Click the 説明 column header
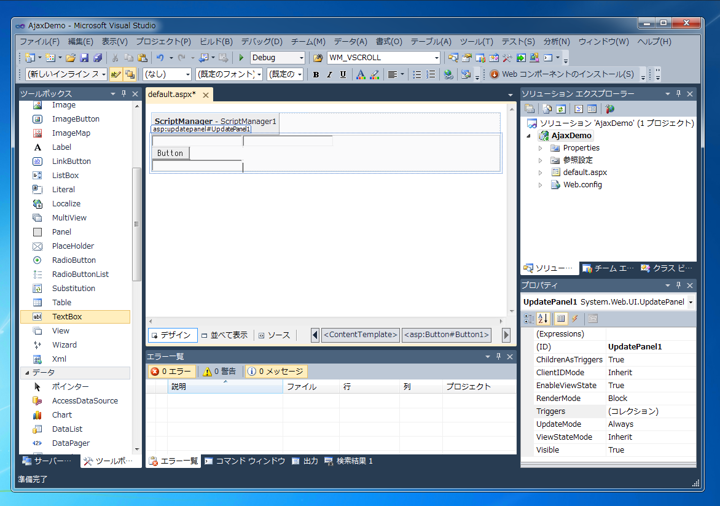Screen dimensions: 720x506 click(225, 387)
